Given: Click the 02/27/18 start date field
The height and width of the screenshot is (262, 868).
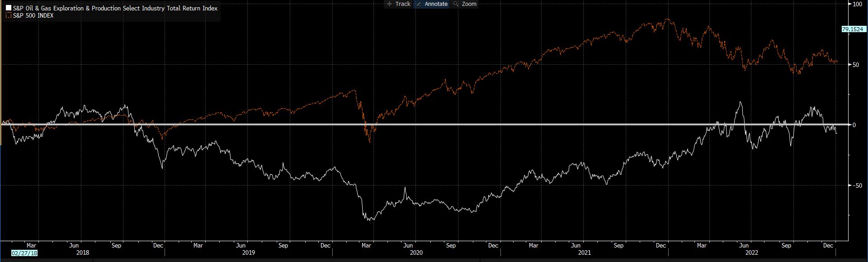Looking at the screenshot, I should 24,253.
